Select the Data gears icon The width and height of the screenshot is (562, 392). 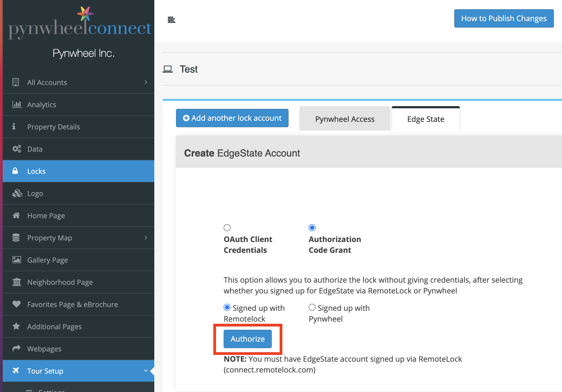pyautogui.click(x=17, y=149)
